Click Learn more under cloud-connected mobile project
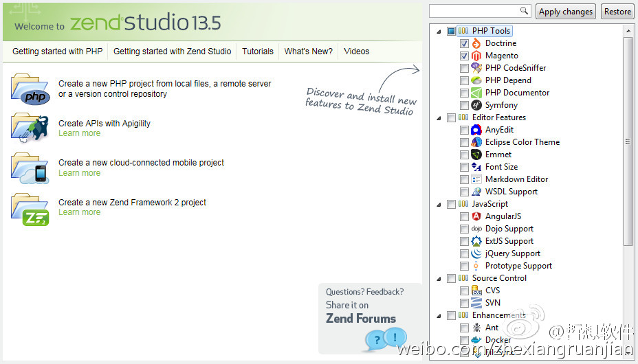Screen dimensions: 638x364 coord(79,172)
